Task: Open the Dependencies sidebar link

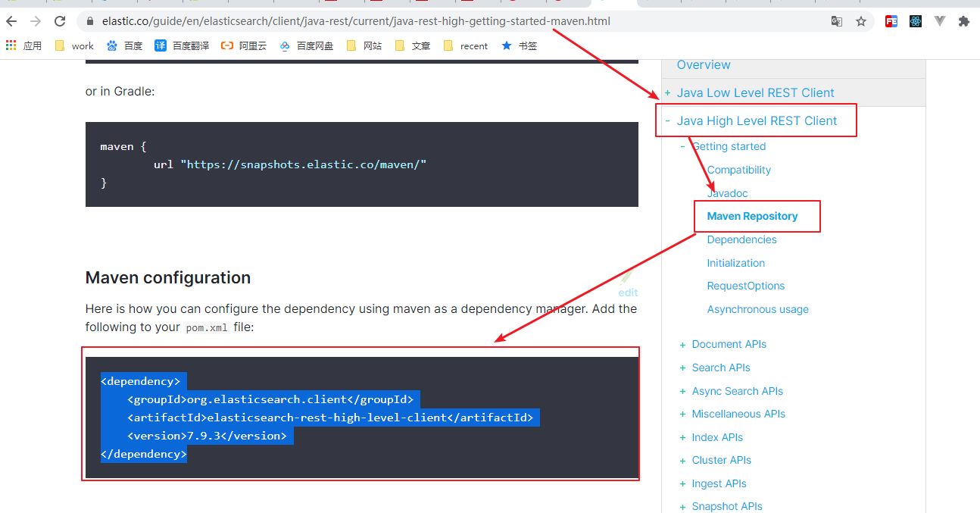Action: [x=742, y=239]
